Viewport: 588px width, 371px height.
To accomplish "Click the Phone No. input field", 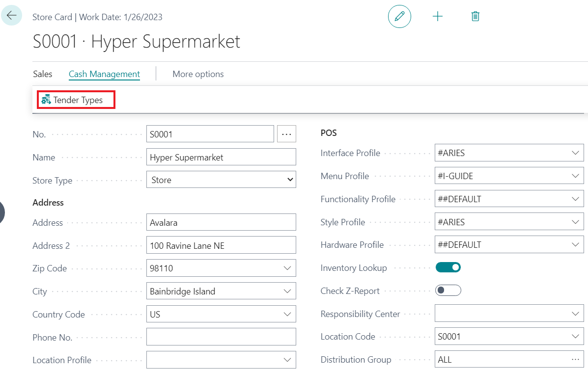I will [221, 337].
